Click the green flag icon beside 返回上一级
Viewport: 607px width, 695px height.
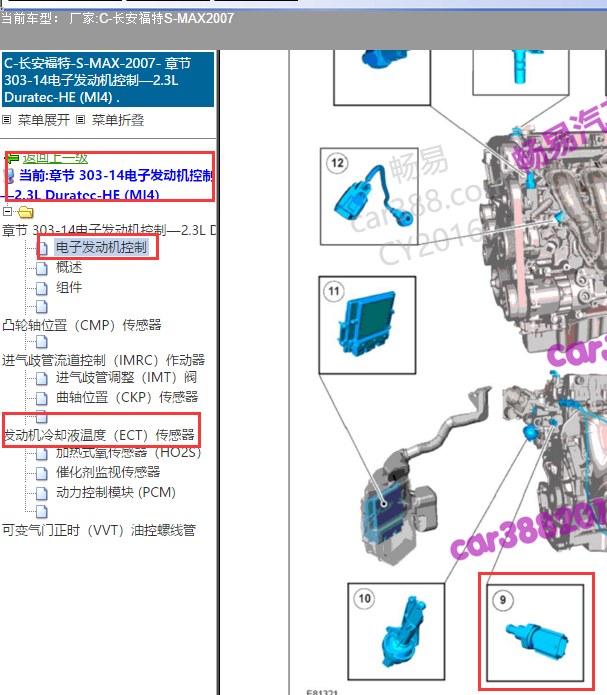13,158
